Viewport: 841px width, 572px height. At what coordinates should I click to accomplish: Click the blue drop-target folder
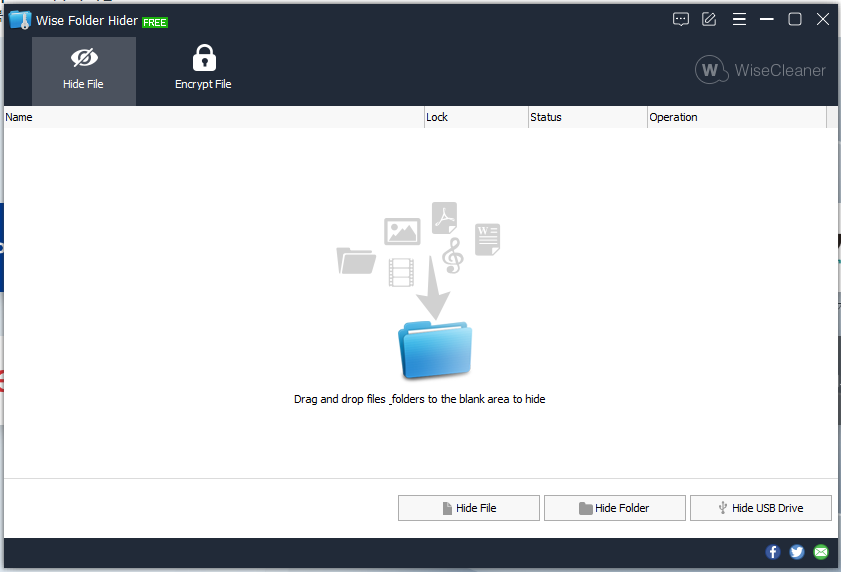point(435,349)
